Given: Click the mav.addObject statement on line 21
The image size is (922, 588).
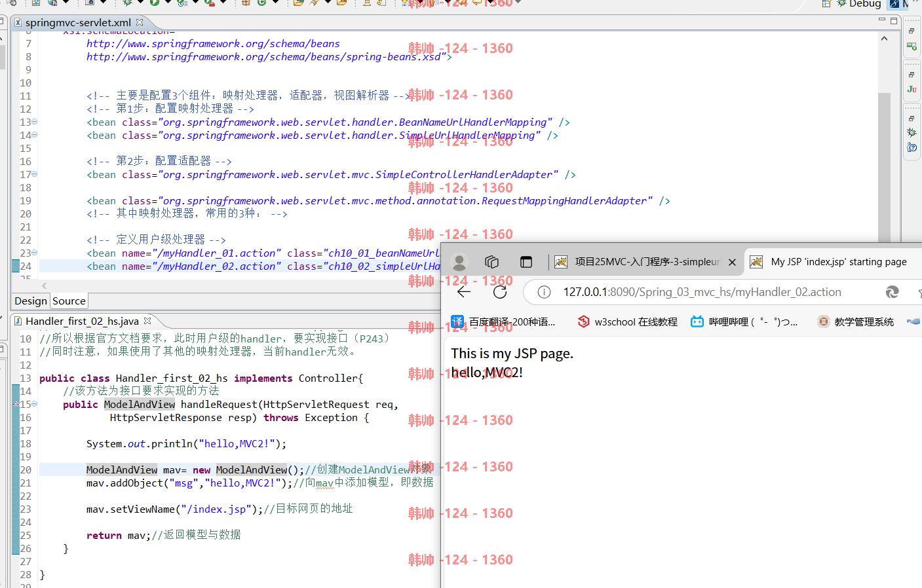Looking at the screenshot, I should 189,483.
